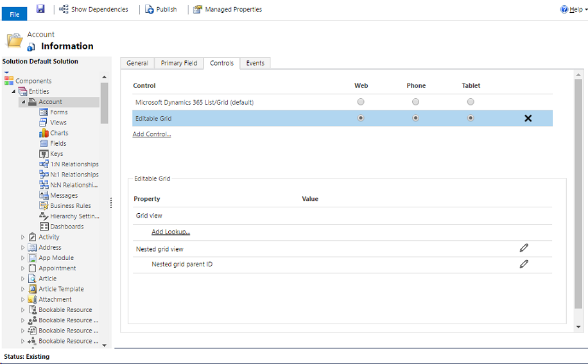This screenshot has height=364, width=588.
Task: Expand the App Module entity node
Action: [x=23, y=258]
